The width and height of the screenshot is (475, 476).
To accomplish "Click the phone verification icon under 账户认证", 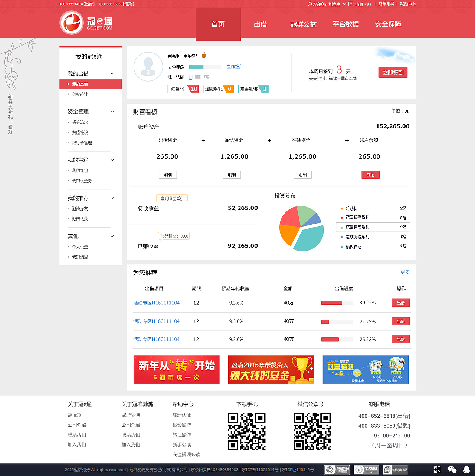I will click(190, 77).
